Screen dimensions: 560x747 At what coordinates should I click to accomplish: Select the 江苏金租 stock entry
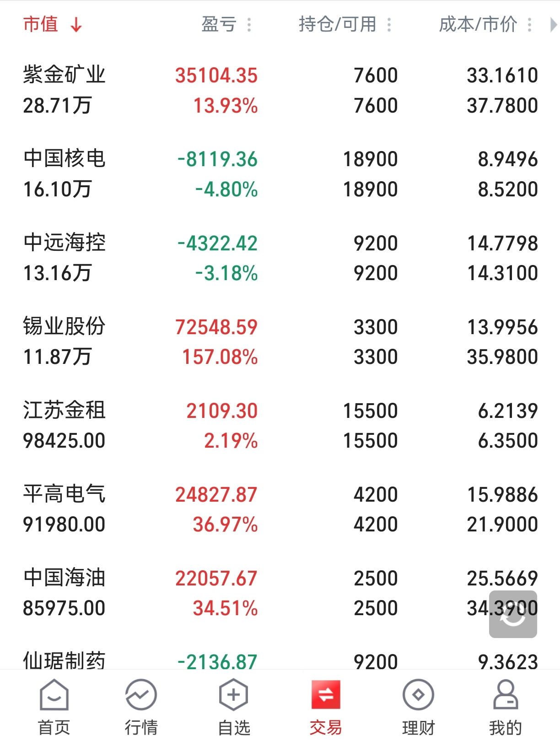(64, 410)
